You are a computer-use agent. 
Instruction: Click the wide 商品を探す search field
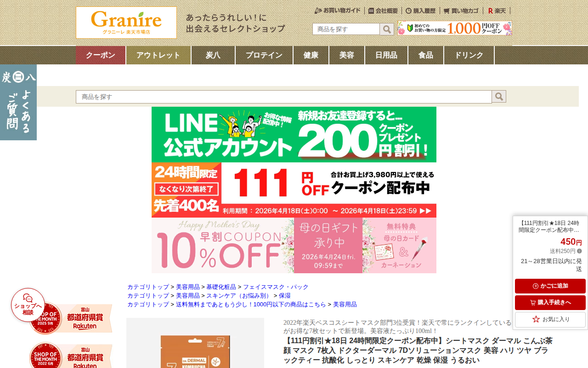[x=284, y=97]
